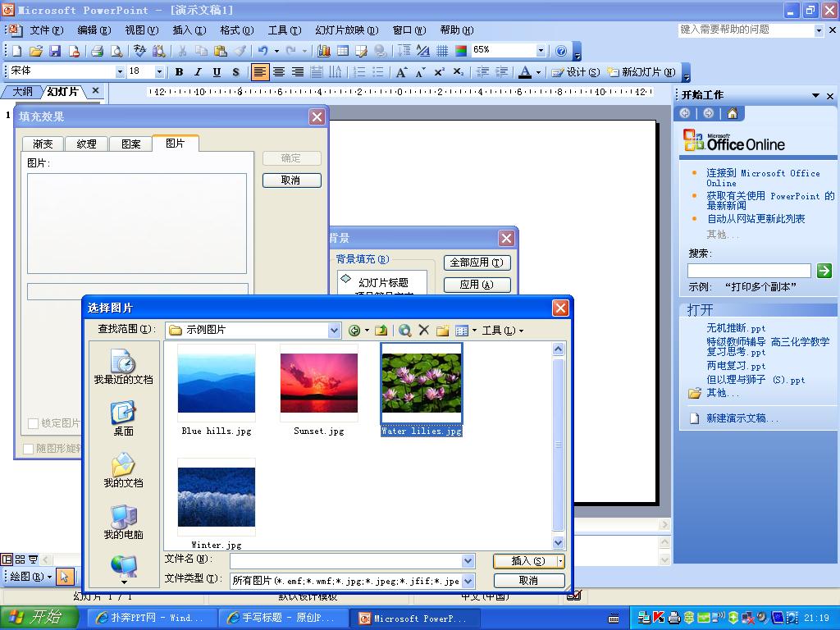
Task: Open the Views dropdown arrow in dialog toolbar
Action: [474, 331]
